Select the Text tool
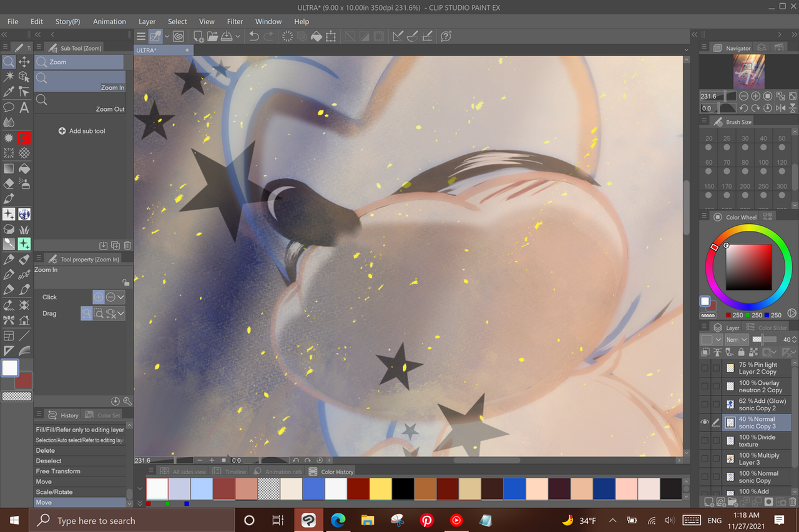799x532 pixels. (x=24, y=107)
